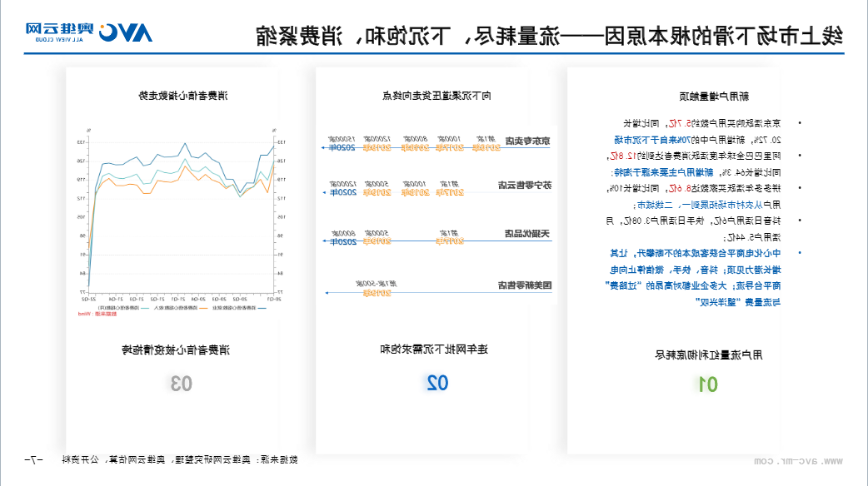Click the heading 向下沉渠道压货走向终点
This screenshot has height=486, width=868.
[x=436, y=96]
